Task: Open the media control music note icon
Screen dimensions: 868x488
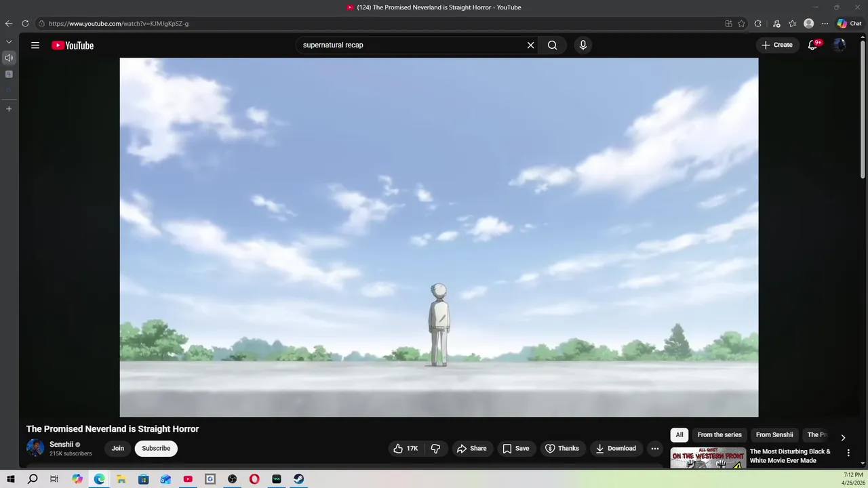Action: click(x=776, y=24)
